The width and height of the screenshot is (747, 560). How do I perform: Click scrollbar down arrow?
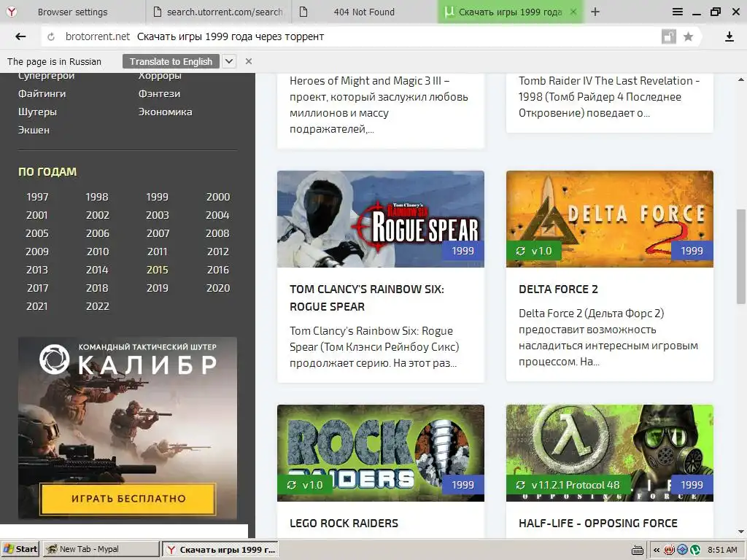741,532
